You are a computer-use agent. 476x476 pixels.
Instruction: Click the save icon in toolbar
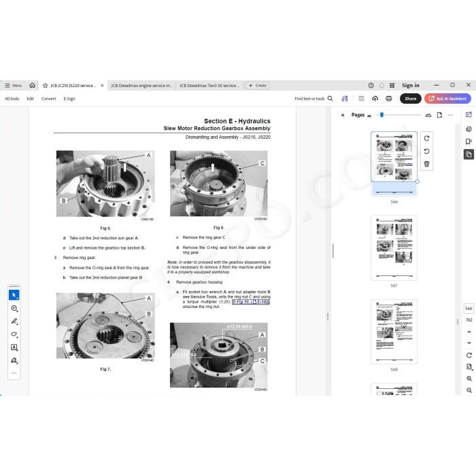[361, 99]
